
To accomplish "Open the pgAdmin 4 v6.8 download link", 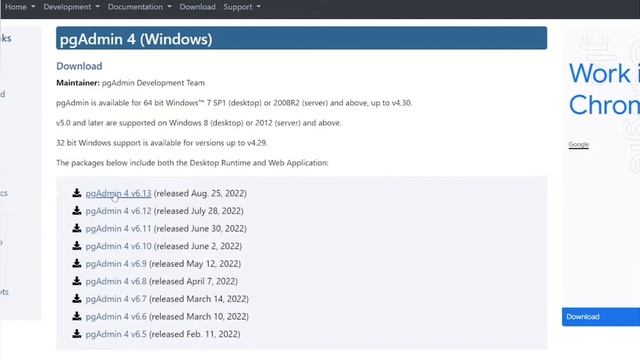I will coord(116,281).
